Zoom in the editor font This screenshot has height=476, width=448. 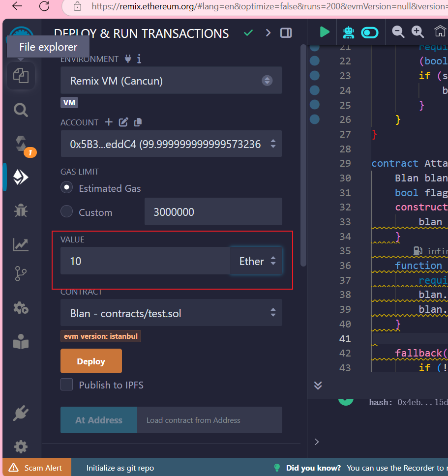[x=418, y=31]
